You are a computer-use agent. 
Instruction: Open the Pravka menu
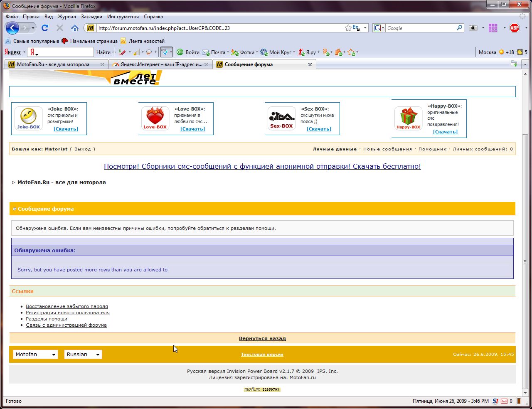tap(31, 17)
